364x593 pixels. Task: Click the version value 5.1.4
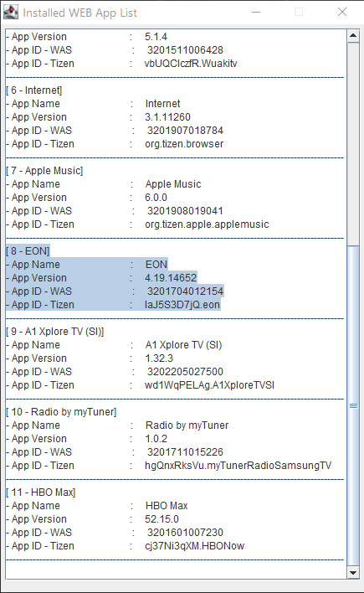click(156, 37)
